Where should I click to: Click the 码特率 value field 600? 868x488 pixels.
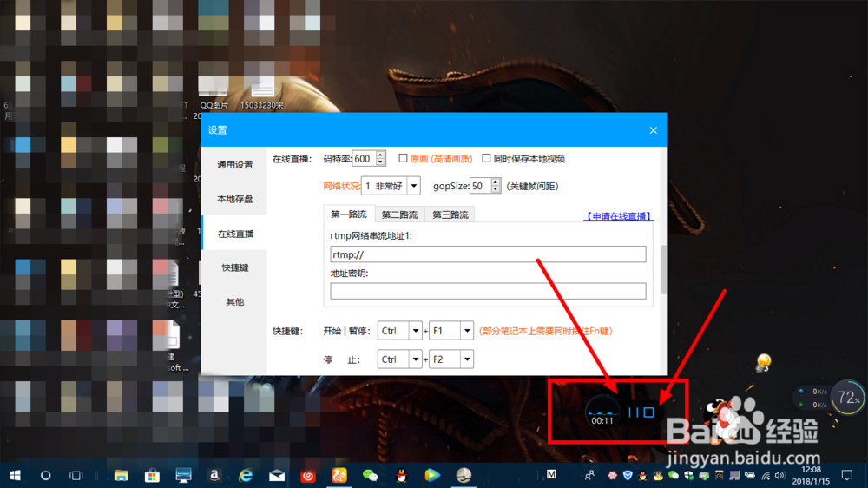point(365,158)
